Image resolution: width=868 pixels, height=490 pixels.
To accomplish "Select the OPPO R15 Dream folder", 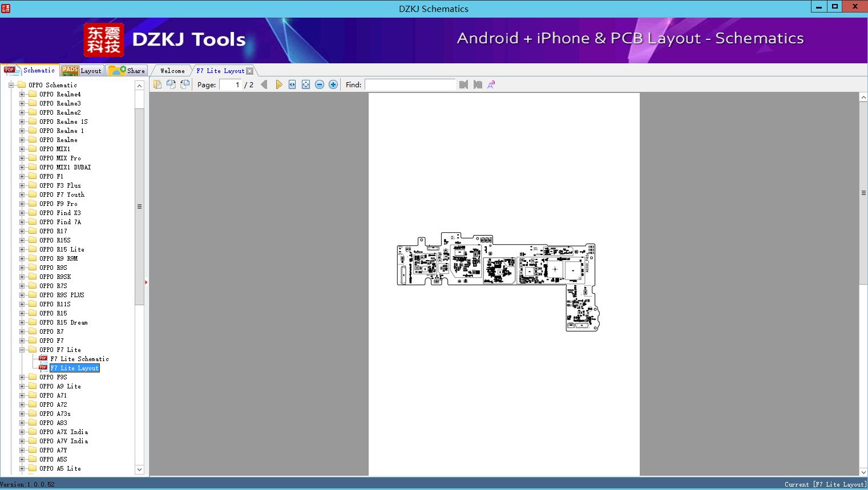I will pyautogui.click(x=63, y=322).
